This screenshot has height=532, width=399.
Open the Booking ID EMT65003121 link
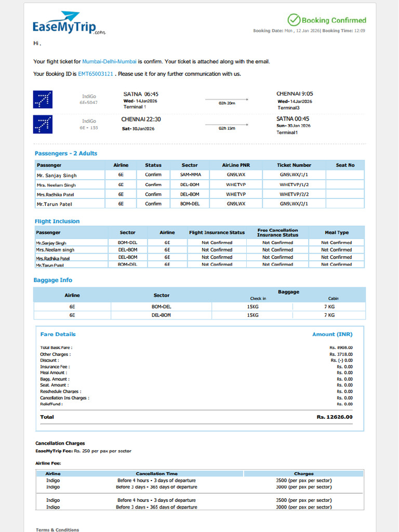[96, 74]
